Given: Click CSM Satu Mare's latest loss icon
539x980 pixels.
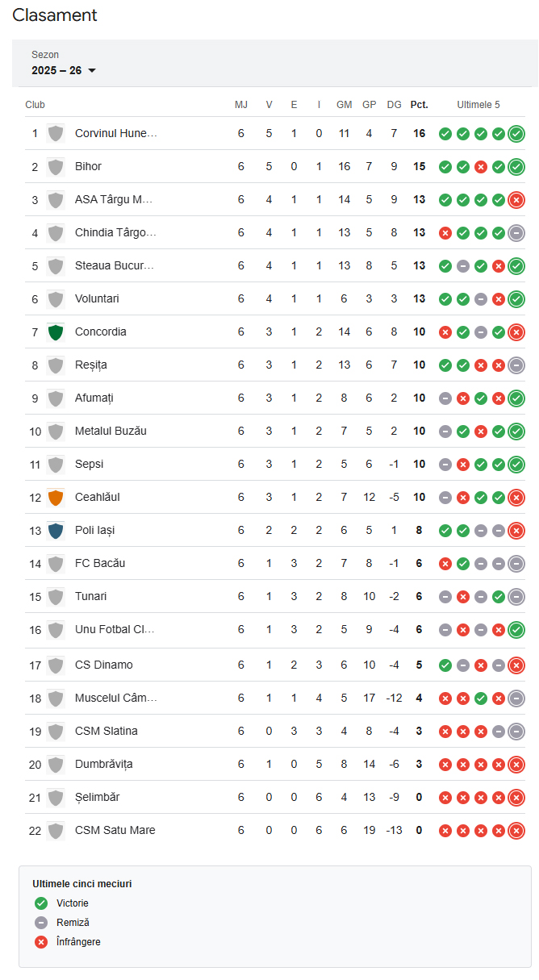Looking at the screenshot, I should (x=516, y=830).
